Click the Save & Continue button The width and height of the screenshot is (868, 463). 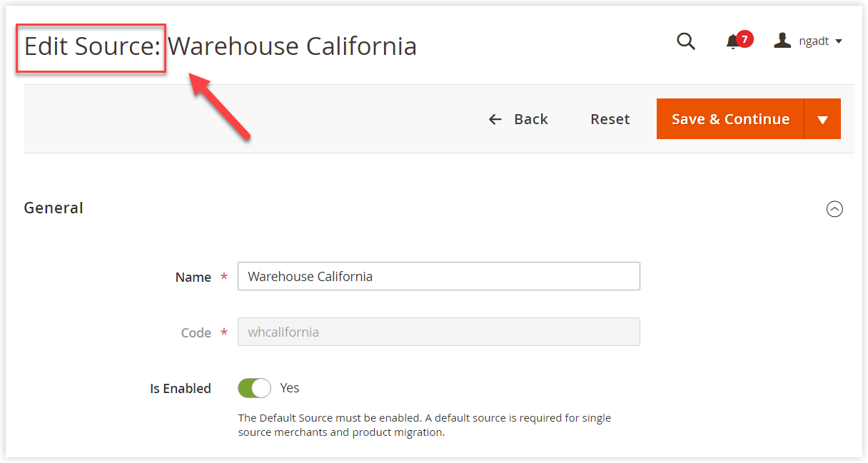pyautogui.click(x=730, y=118)
